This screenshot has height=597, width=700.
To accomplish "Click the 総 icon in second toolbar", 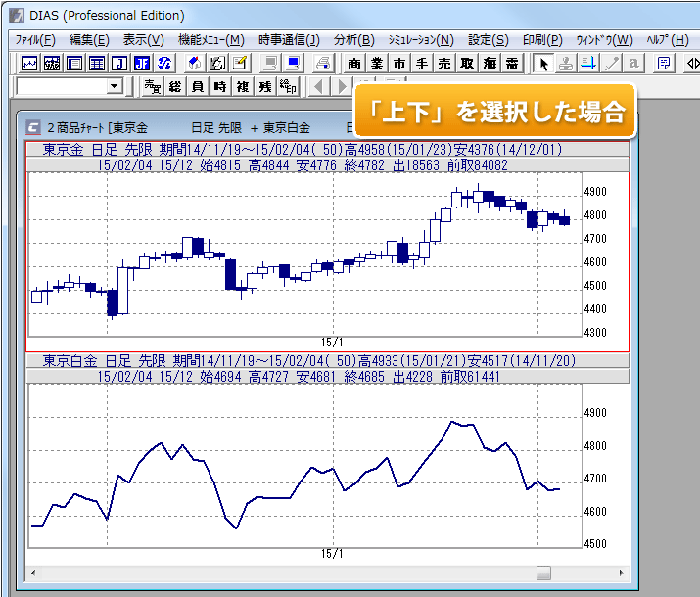I will 175,87.
